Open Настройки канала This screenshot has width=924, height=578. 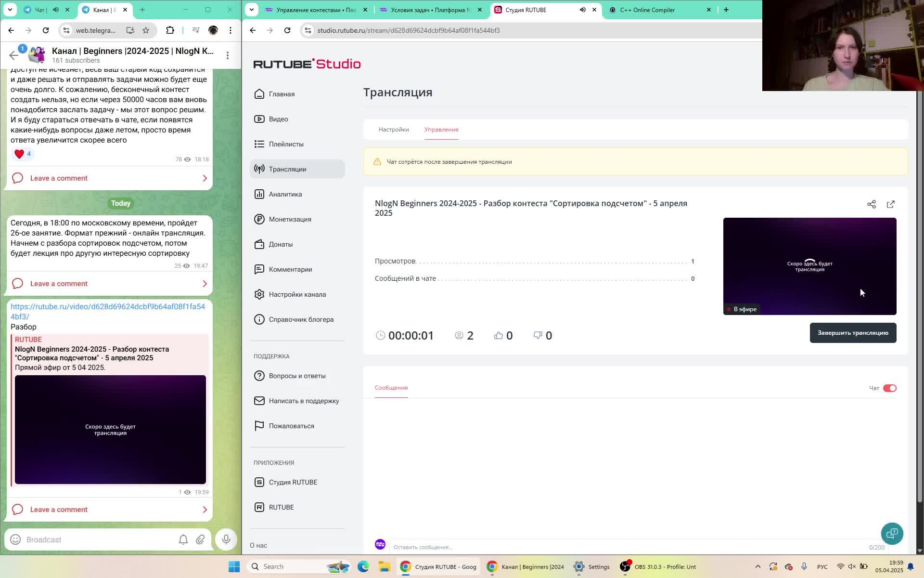click(x=297, y=294)
